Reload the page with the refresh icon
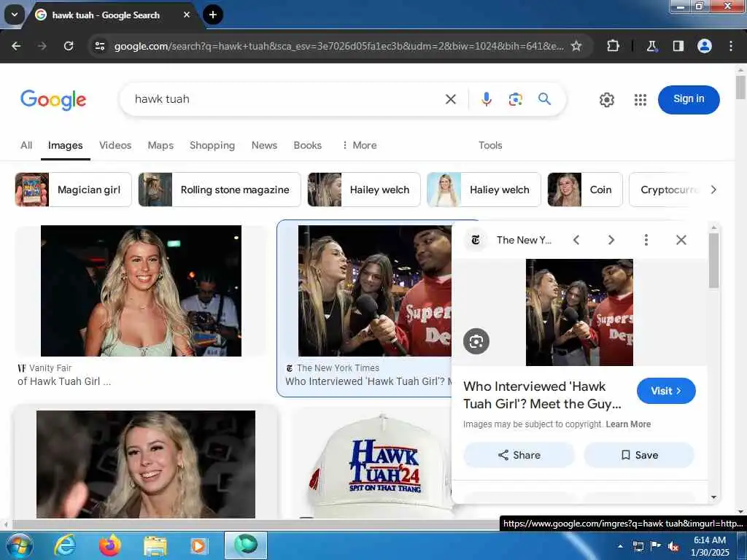 point(69,46)
